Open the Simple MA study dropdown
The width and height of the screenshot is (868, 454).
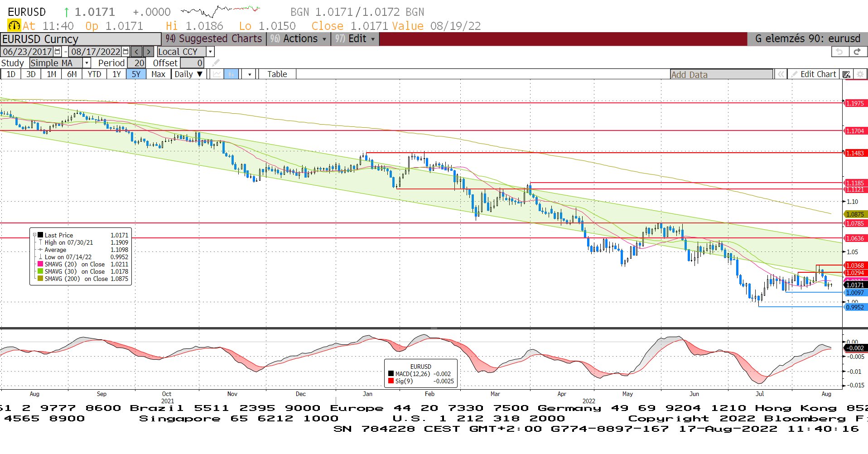click(87, 63)
